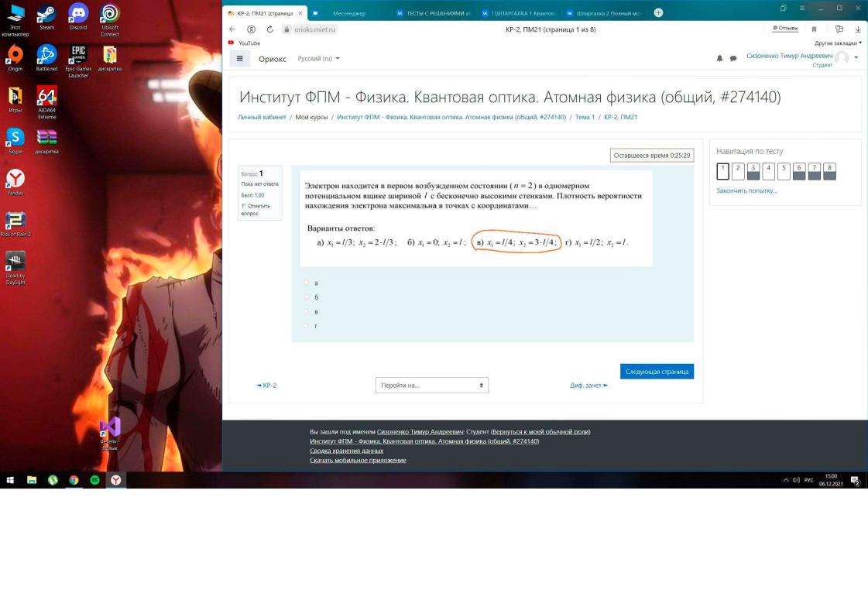Open the Risk of Rain 2 shortcut
The width and height of the screenshot is (868, 614).
coord(15,224)
